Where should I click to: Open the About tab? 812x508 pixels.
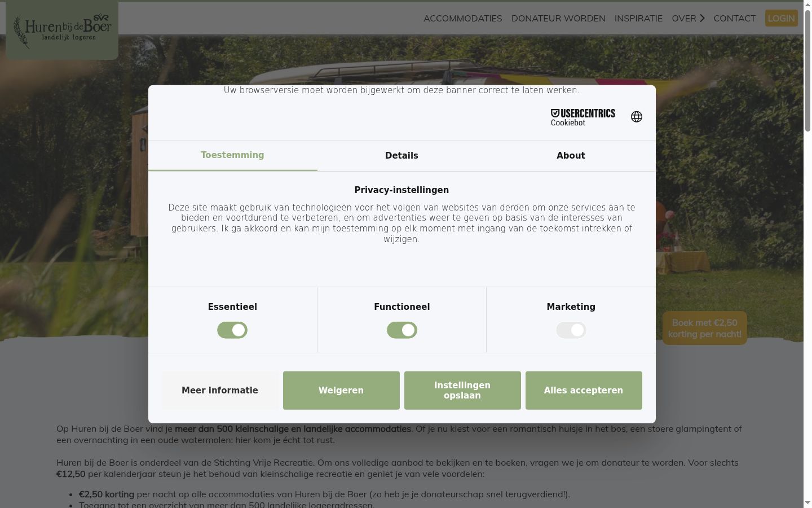point(571,156)
